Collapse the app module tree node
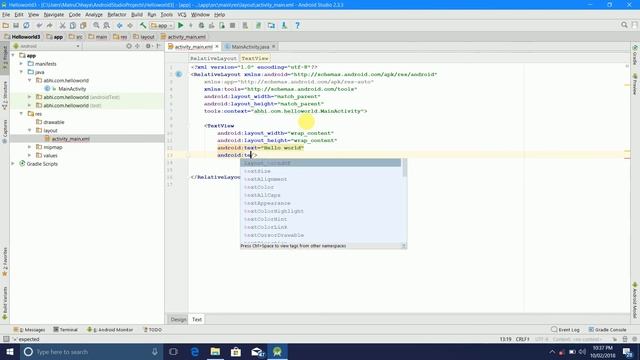This screenshot has height=360, width=640. tap(13, 55)
